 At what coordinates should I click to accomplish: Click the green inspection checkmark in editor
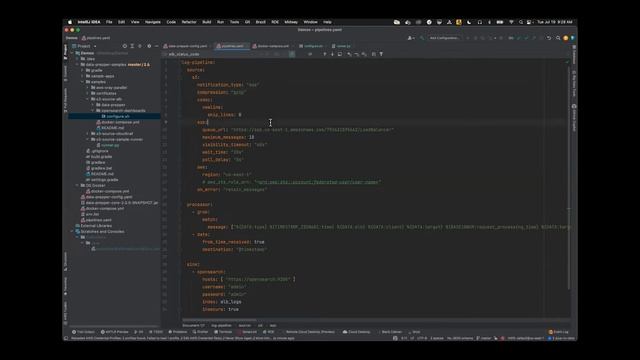(x=567, y=62)
